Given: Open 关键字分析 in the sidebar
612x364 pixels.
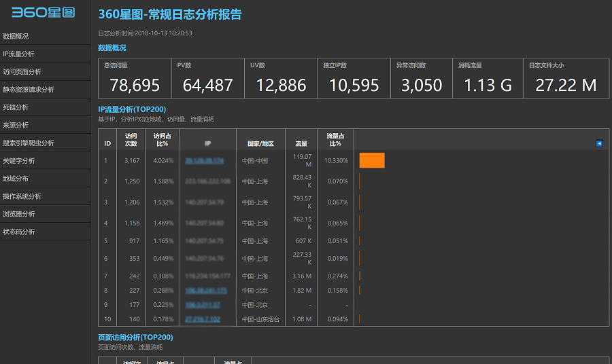Looking at the screenshot, I should pos(19,161).
